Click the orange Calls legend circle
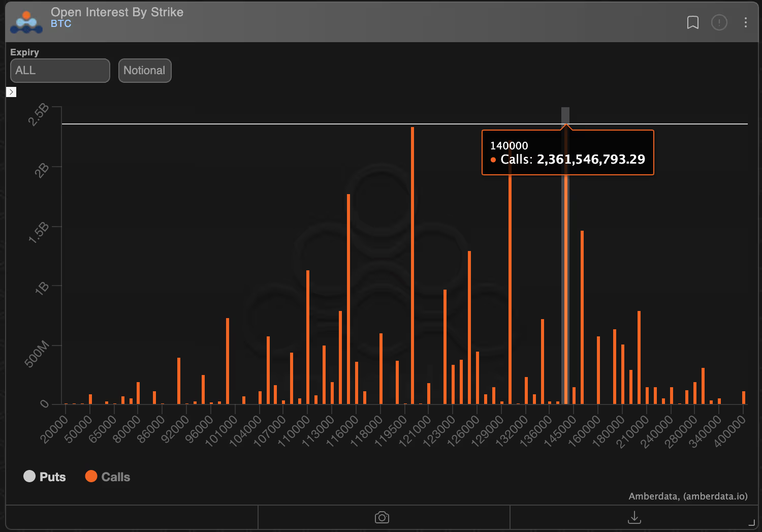This screenshot has width=762, height=532. coord(91,476)
